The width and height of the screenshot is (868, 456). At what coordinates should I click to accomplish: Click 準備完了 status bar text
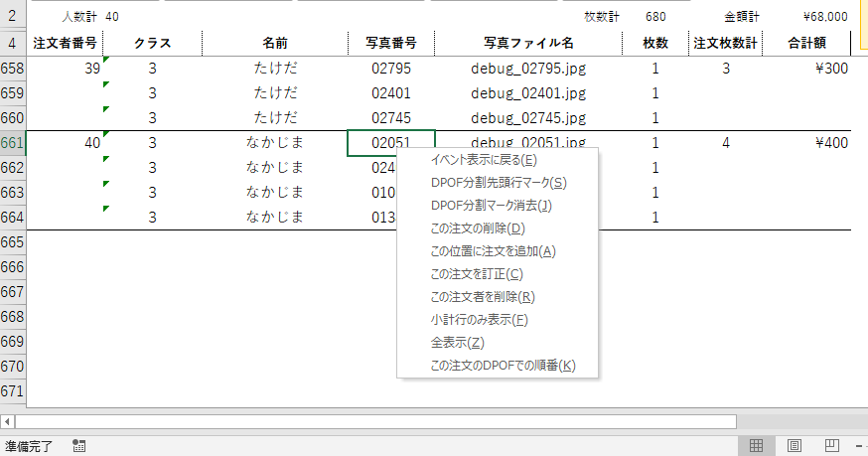click(29, 446)
